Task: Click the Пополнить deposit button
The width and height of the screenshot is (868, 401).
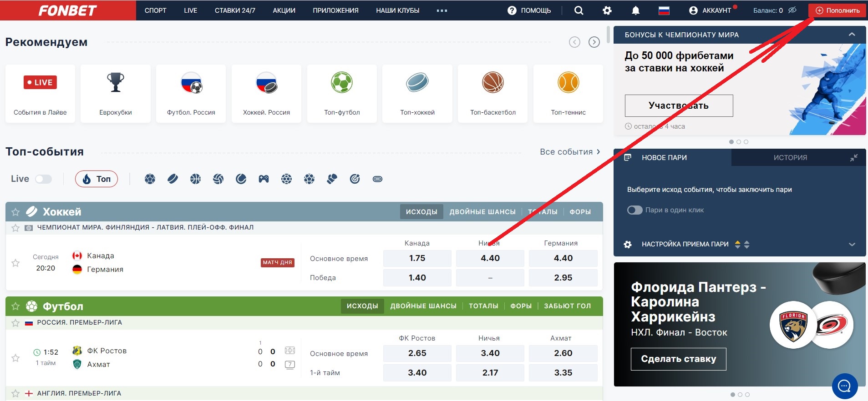Action: (x=838, y=10)
